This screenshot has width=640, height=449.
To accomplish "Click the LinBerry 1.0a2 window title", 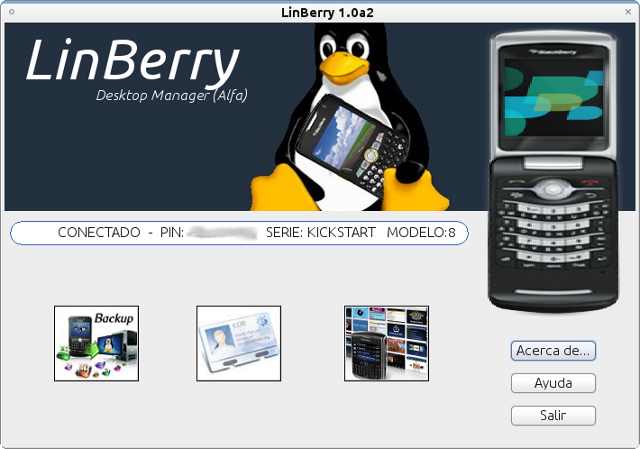I will tap(319, 11).
